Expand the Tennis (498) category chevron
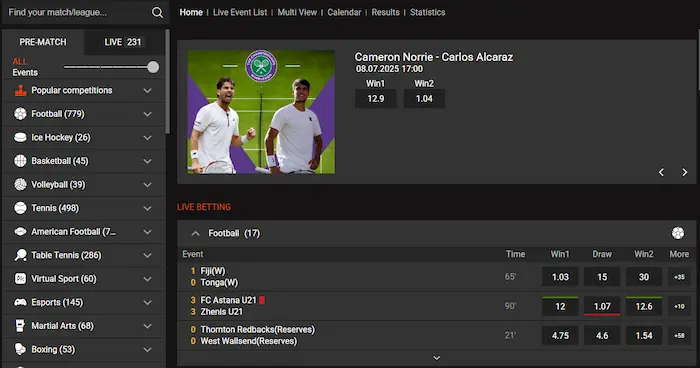This screenshot has height=368, width=700. 147,208
